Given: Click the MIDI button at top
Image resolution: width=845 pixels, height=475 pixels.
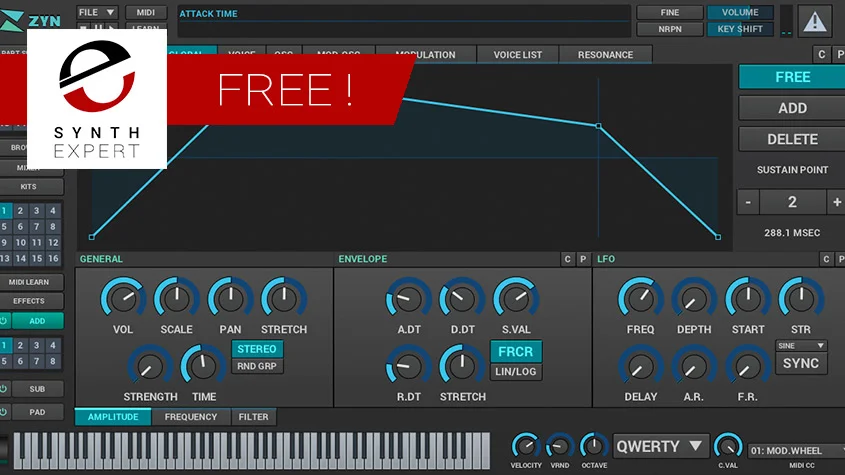Looking at the screenshot, I should coord(146,12).
